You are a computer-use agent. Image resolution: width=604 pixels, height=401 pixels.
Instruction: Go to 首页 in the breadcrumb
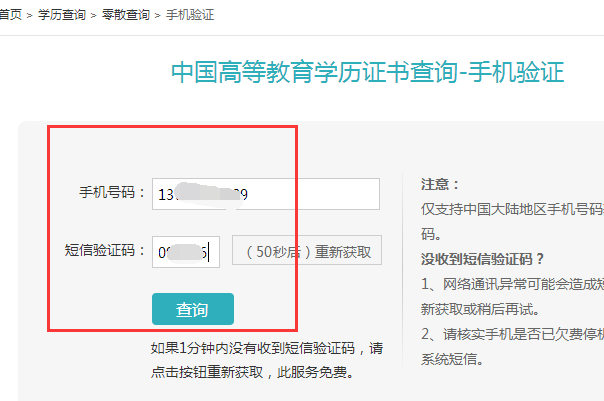coord(10,15)
